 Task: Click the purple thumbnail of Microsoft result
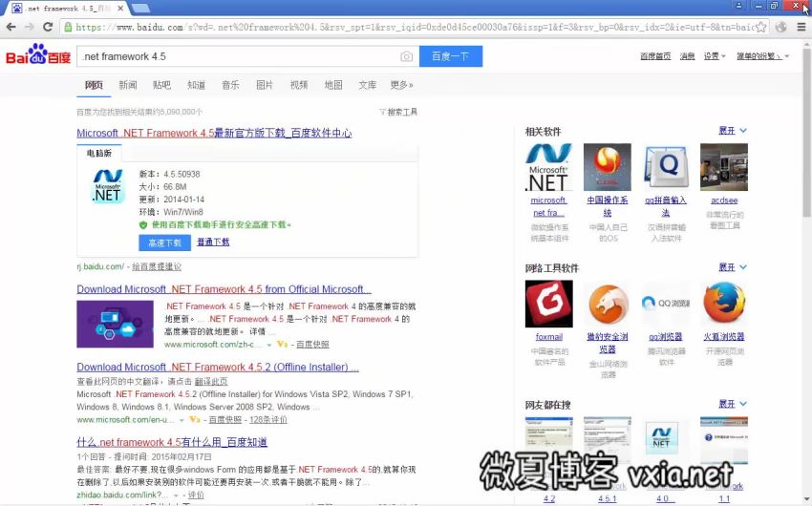point(115,324)
